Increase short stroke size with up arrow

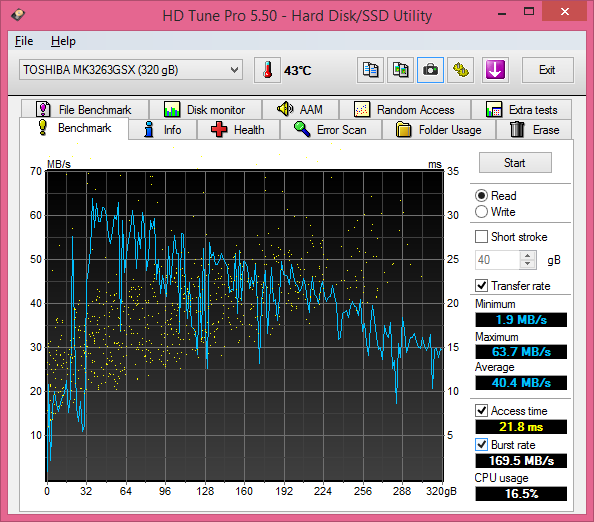[528, 255]
